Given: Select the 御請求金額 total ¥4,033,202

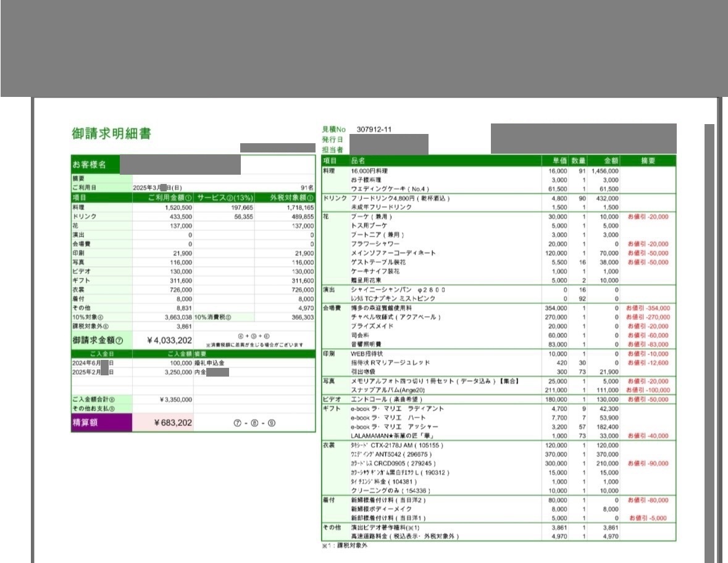Looking at the screenshot, I should (170, 340).
